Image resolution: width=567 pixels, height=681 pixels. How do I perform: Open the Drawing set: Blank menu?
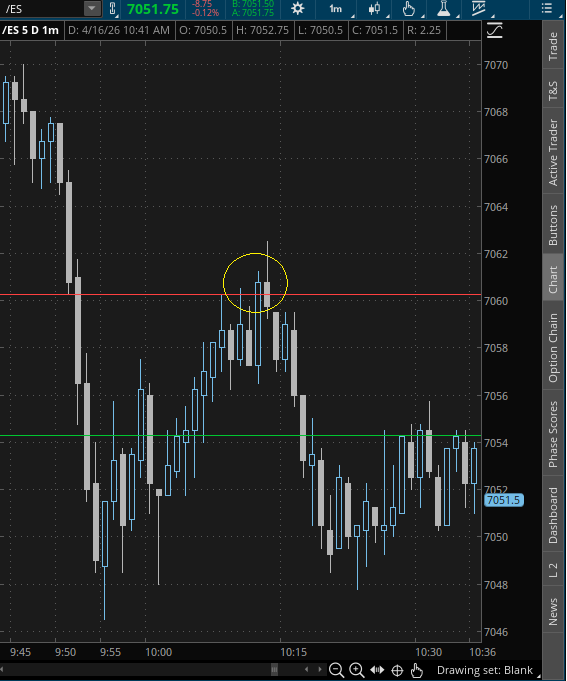pyautogui.click(x=485, y=670)
